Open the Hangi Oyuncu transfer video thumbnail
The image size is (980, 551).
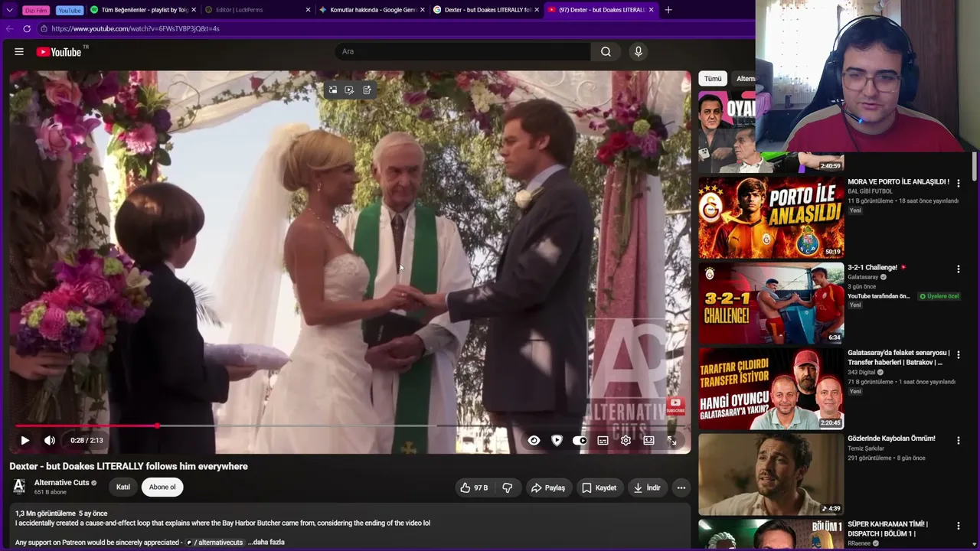(x=771, y=389)
